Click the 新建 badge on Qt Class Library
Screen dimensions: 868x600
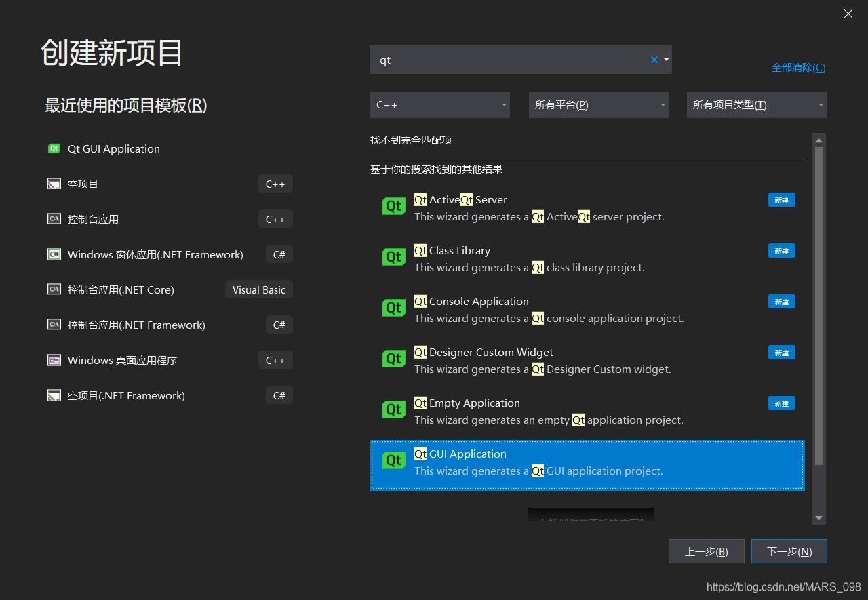click(x=781, y=251)
